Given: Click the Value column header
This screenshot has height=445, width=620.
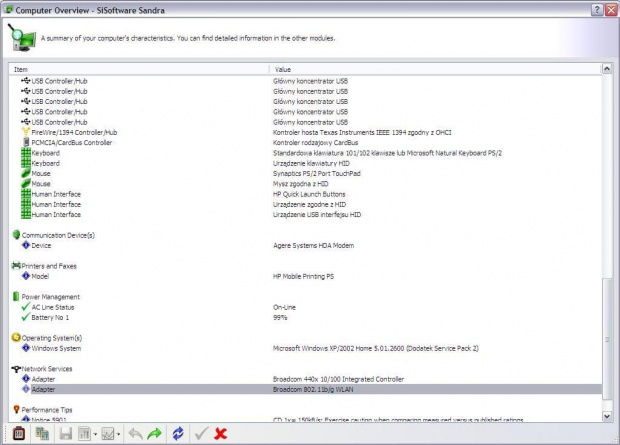Looking at the screenshot, I should 435,69.
